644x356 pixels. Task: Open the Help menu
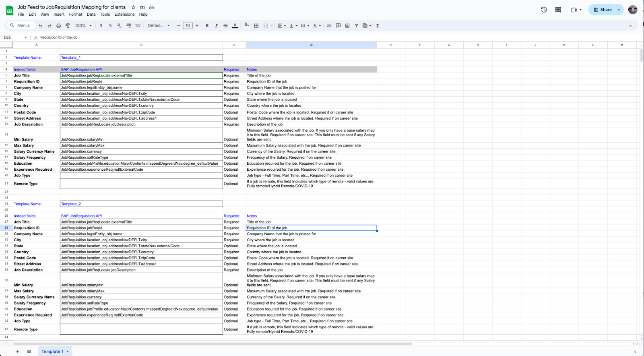coord(143,14)
